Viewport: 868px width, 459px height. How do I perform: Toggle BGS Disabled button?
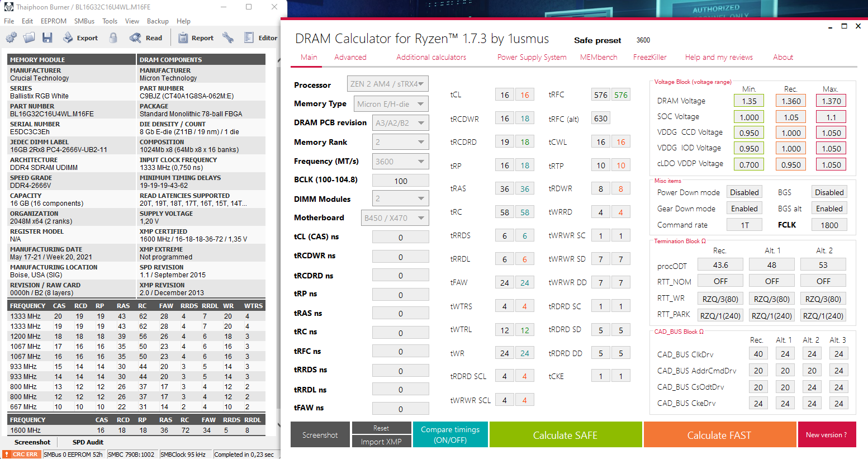[x=829, y=192]
